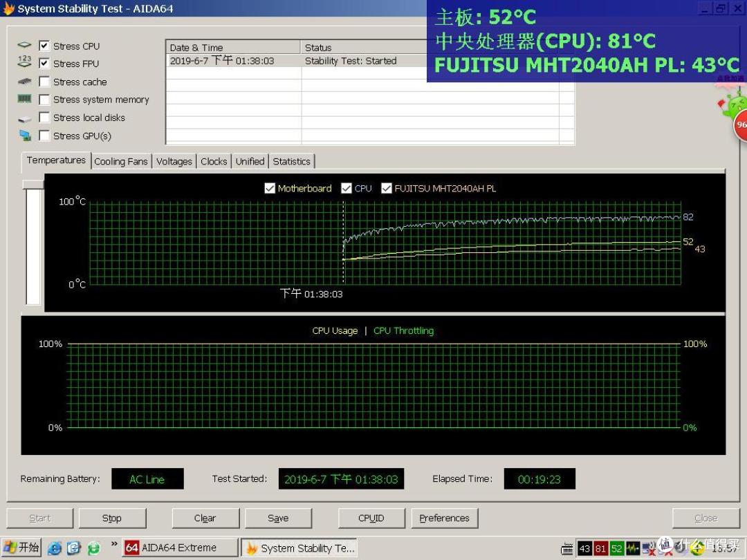The image size is (747, 560).
Task: Toggle Motherboard graph line checkbox
Action: [x=270, y=188]
